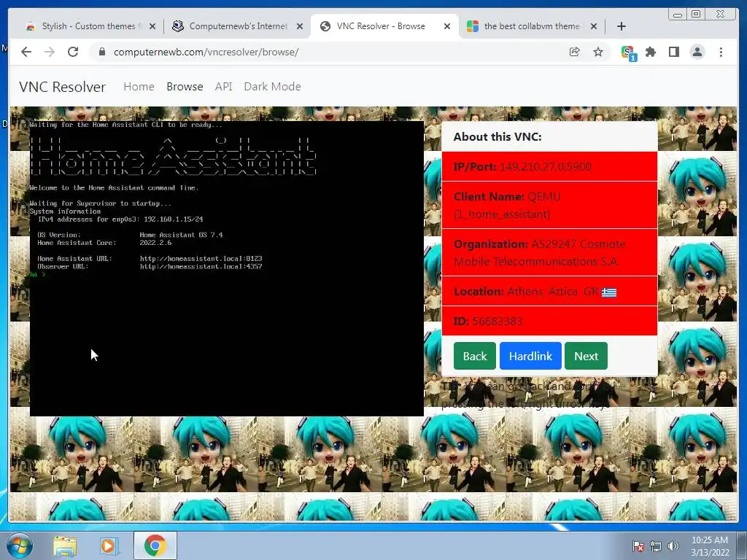747x560 pixels.
Task: Click the About this VNC header
Action: [x=549, y=136]
